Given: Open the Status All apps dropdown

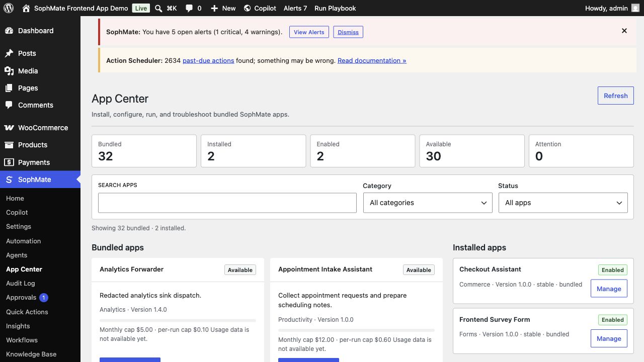Looking at the screenshot, I should click(x=563, y=203).
